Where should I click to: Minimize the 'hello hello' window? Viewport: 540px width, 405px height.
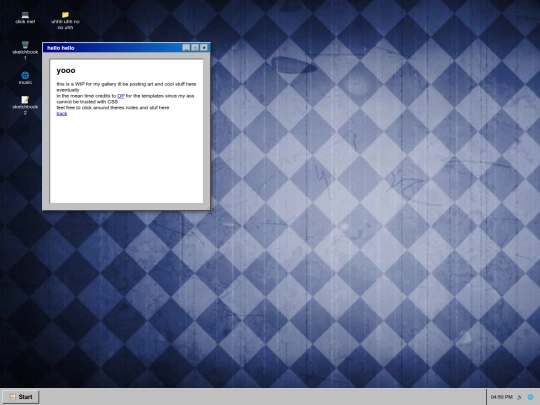(186, 48)
